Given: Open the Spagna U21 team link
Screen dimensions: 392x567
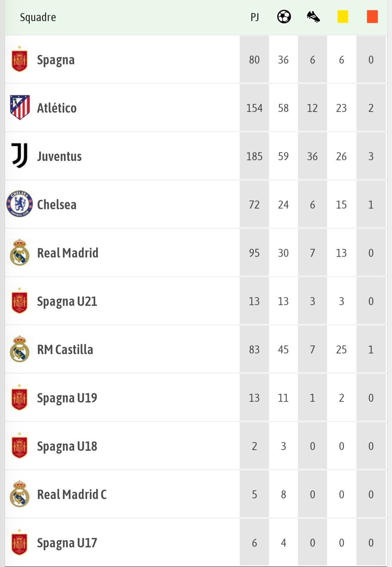Looking at the screenshot, I should (x=67, y=301).
